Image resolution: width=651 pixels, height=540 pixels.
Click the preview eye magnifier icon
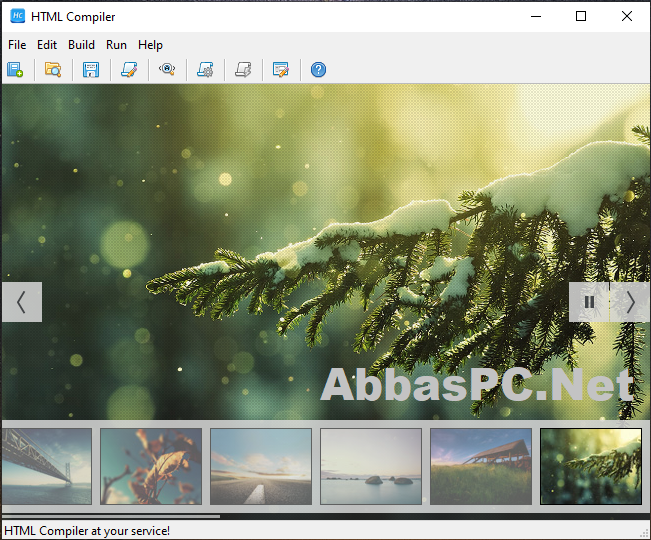(x=167, y=69)
